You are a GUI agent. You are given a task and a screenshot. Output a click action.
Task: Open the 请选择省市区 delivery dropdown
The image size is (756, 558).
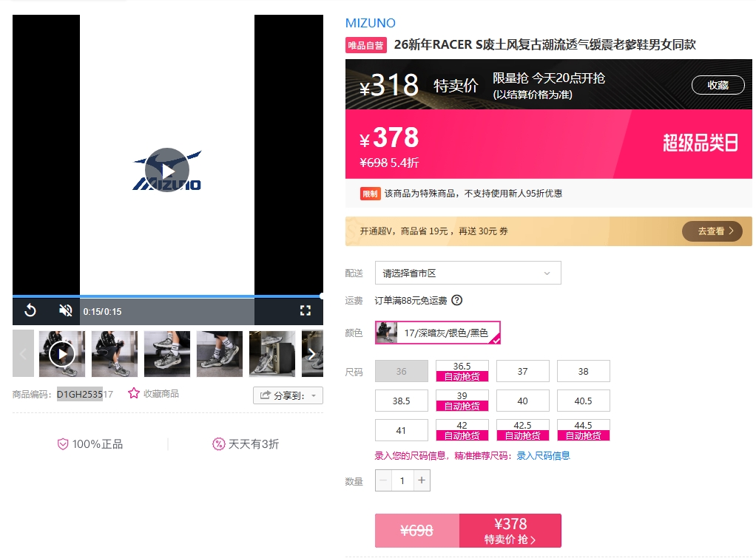(x=468, y=273)
